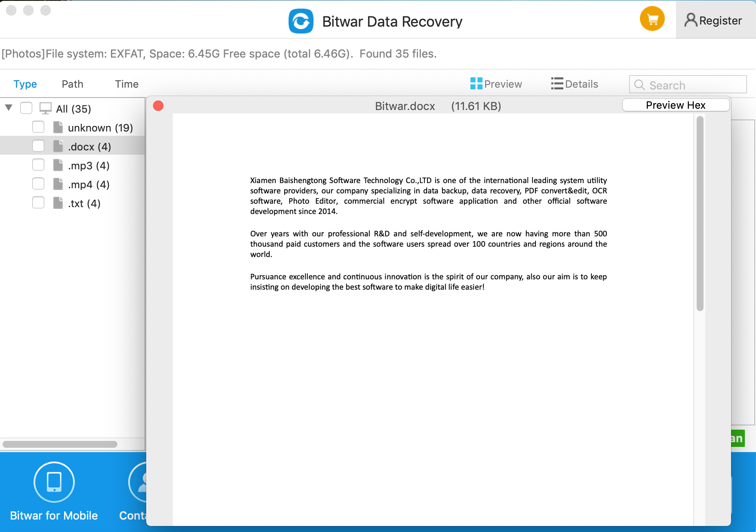This screenshot has width=756, height=532.
Task: Select the .mp3 (4) file type row
Action: 72,165
